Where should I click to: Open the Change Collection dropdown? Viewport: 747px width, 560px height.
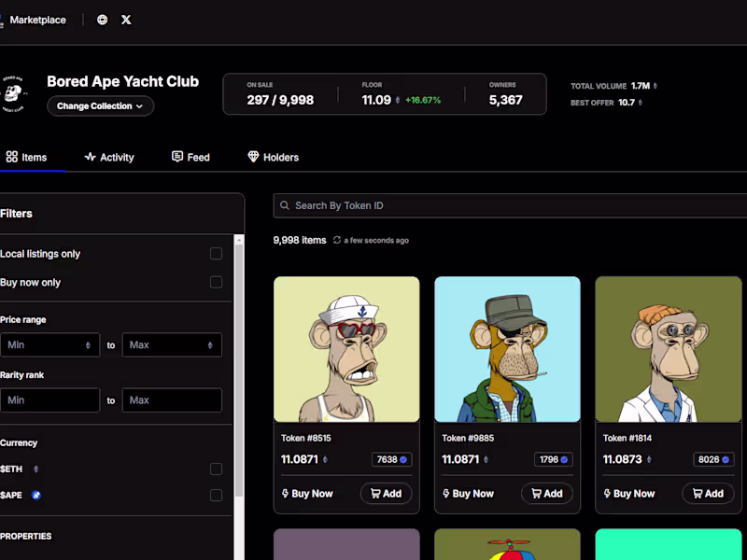pos(100,105)
